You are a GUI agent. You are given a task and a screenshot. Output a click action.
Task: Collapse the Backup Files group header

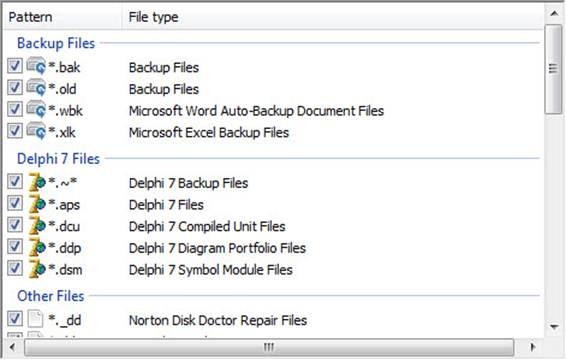coord(56,43)
